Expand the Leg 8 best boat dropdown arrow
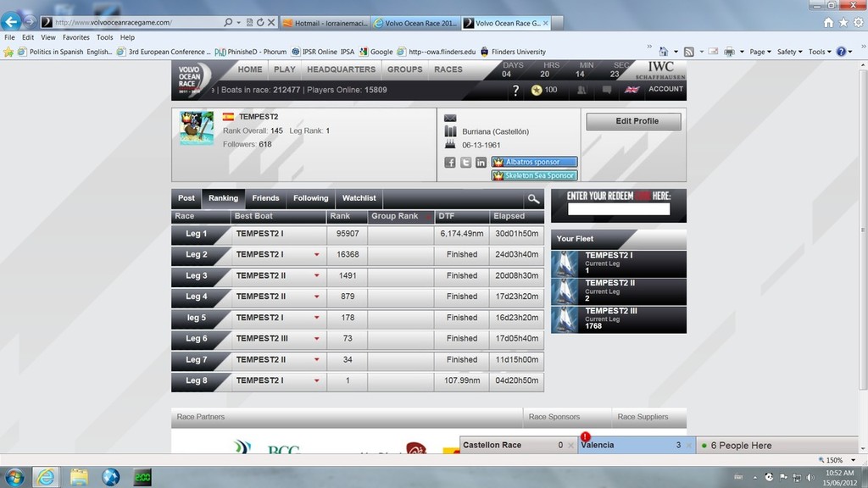This screenshot has height=488, width=868. tap(317, 380)
